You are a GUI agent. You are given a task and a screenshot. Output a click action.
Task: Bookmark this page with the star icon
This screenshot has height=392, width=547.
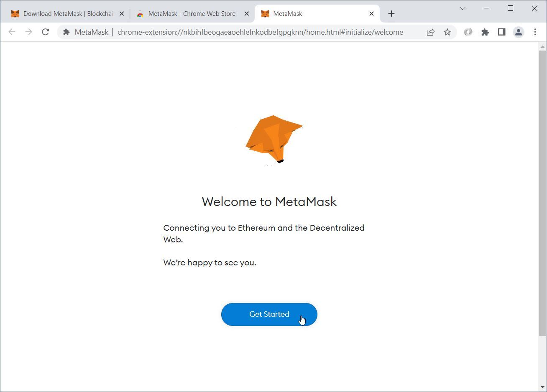[x=447, y=32]
